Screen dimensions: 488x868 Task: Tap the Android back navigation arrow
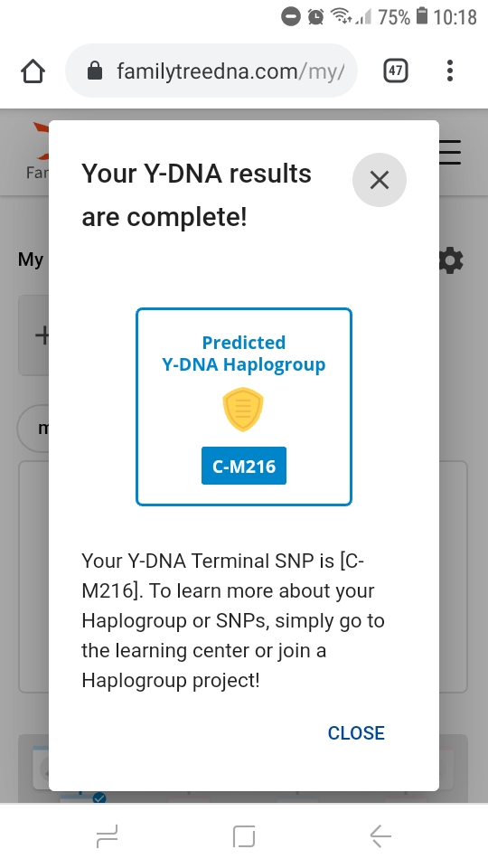(380, 835)
